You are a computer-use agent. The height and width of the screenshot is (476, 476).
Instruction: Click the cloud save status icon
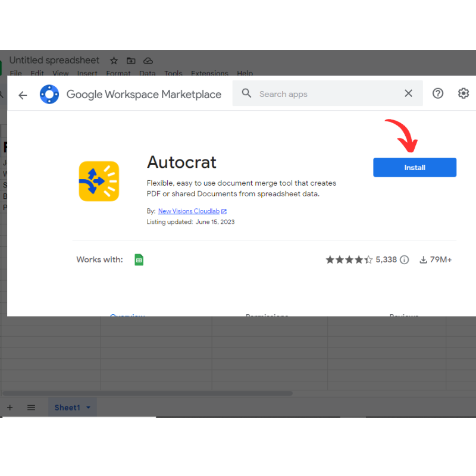click(x=148, y=61)
